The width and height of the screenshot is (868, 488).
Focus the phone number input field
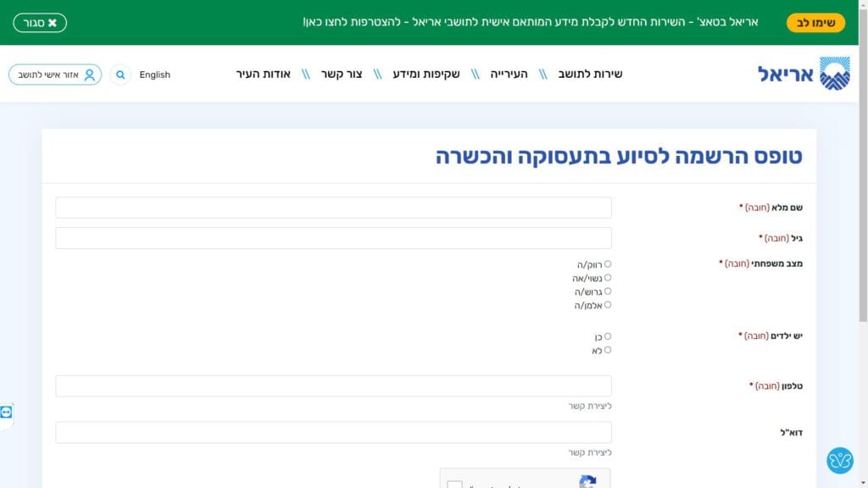pyautogui.click(x=333, y=386)
